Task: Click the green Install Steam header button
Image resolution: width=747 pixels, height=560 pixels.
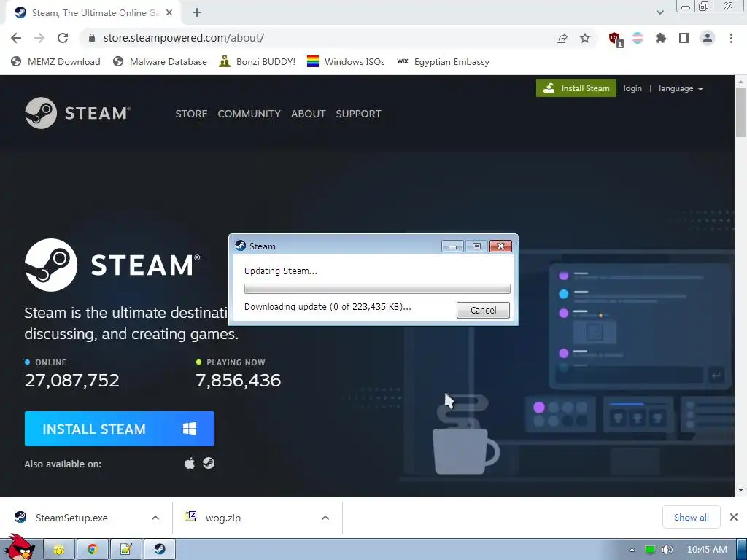Action: (x=576, y=88)
